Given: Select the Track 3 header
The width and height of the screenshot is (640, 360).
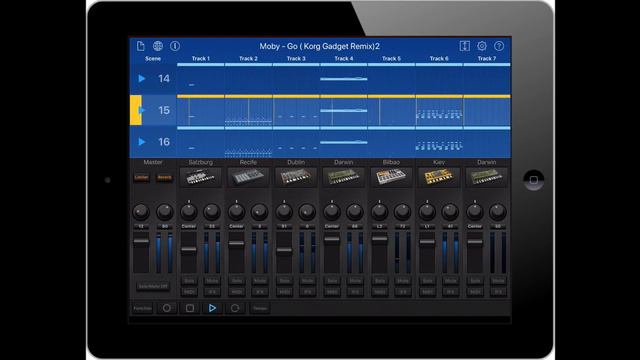Looking at the screenshot, I should 296,58.
